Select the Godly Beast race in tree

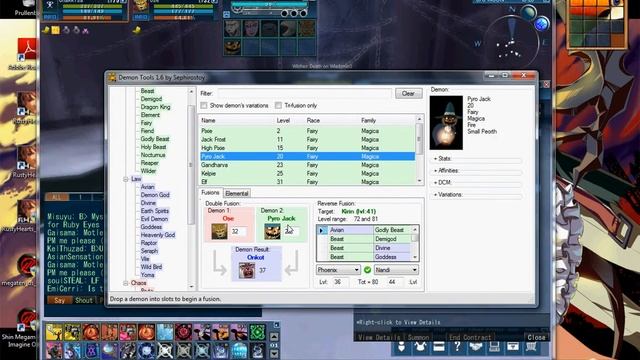pyautogui.click(x=155, y=139)
